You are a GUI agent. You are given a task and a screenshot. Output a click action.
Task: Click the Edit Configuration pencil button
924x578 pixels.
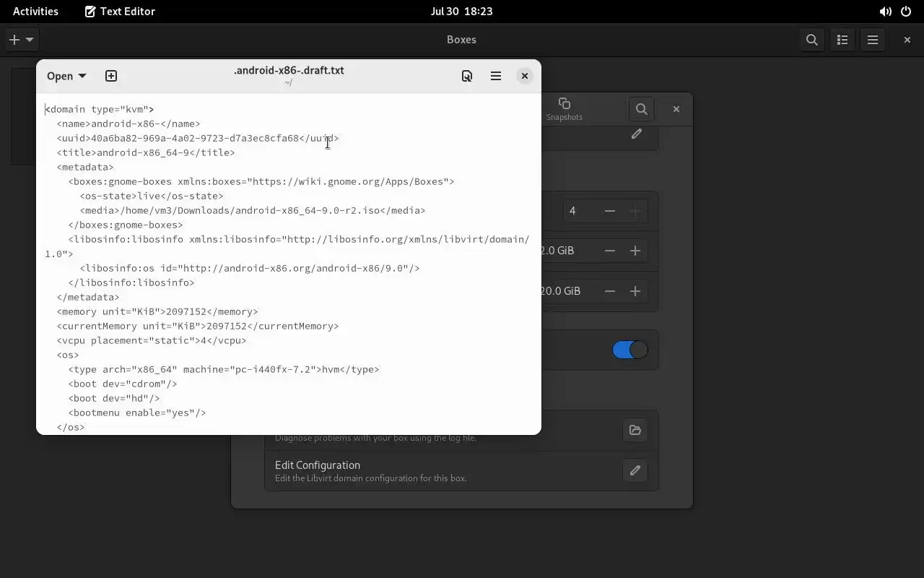635,470
